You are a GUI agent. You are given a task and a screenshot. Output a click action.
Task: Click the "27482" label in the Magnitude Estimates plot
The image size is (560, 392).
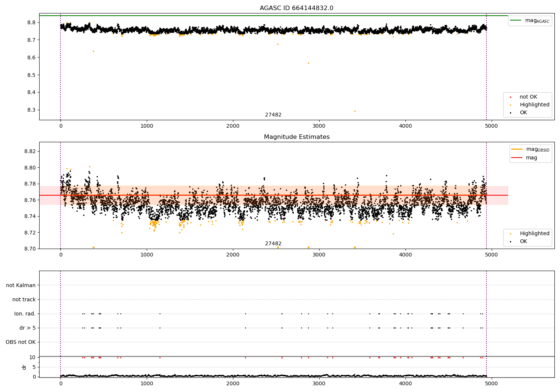[273, 244]
